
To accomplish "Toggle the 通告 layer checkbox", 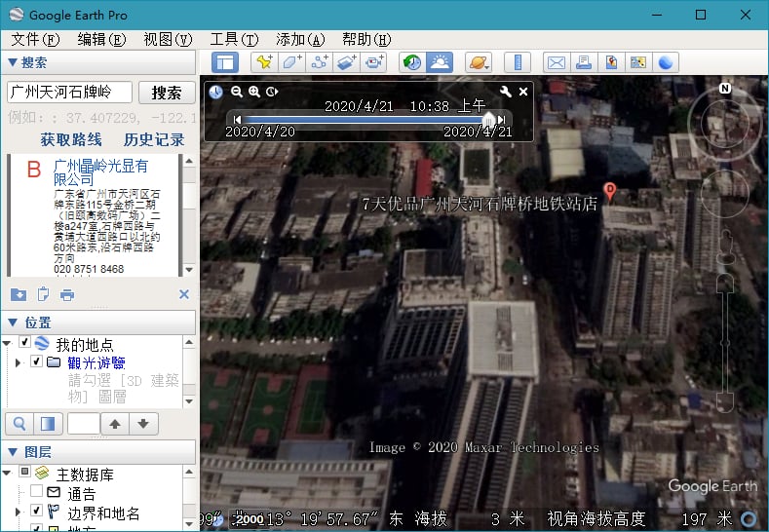I will [36, 492].
